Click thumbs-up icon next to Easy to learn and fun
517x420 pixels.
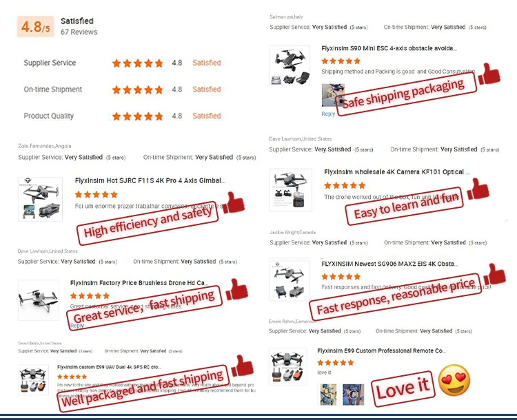478,189
